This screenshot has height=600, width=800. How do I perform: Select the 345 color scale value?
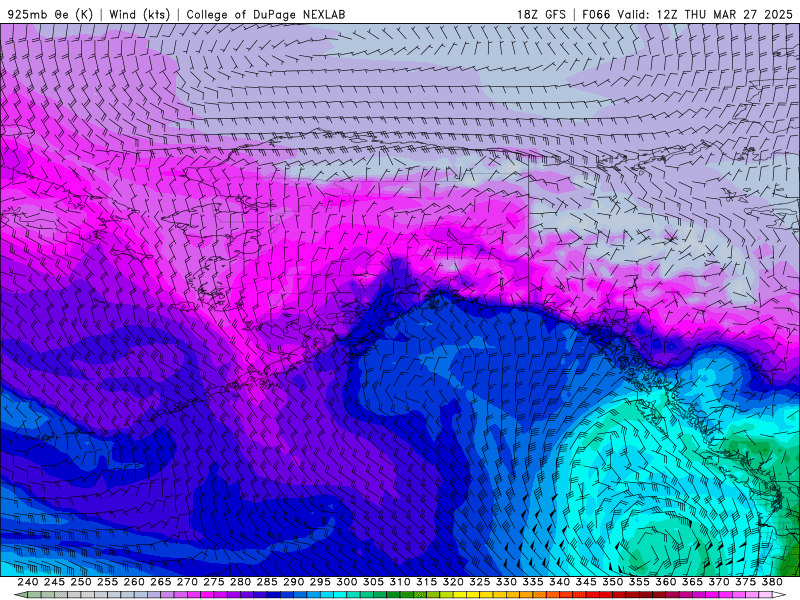coord(585,582)
